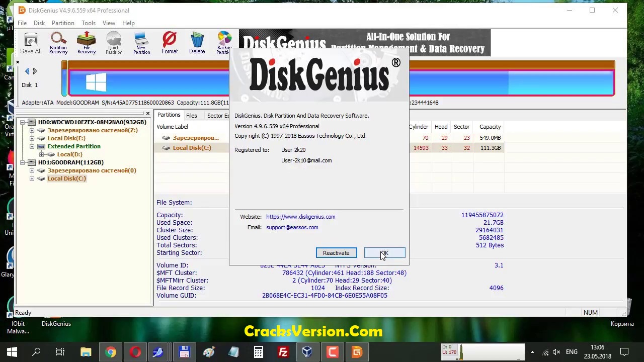Close the disk map pane with X
This screenshot has width=644, height=362.
point(18,62)
